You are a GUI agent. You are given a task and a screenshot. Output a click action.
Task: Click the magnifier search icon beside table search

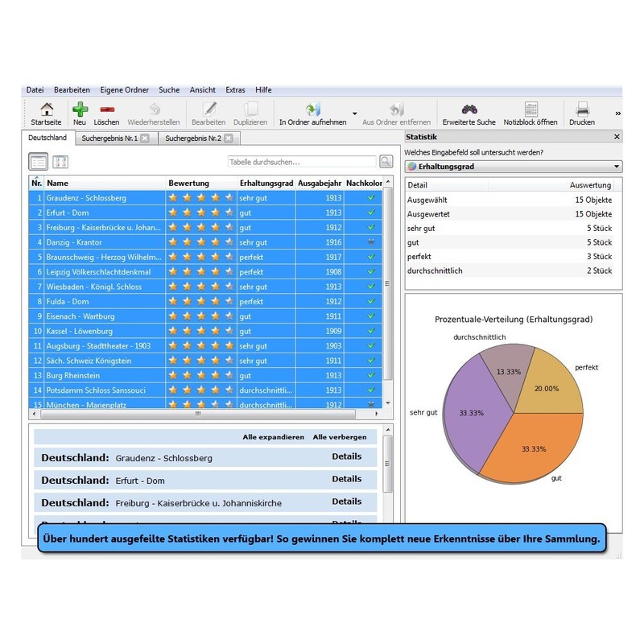[386, 162]
